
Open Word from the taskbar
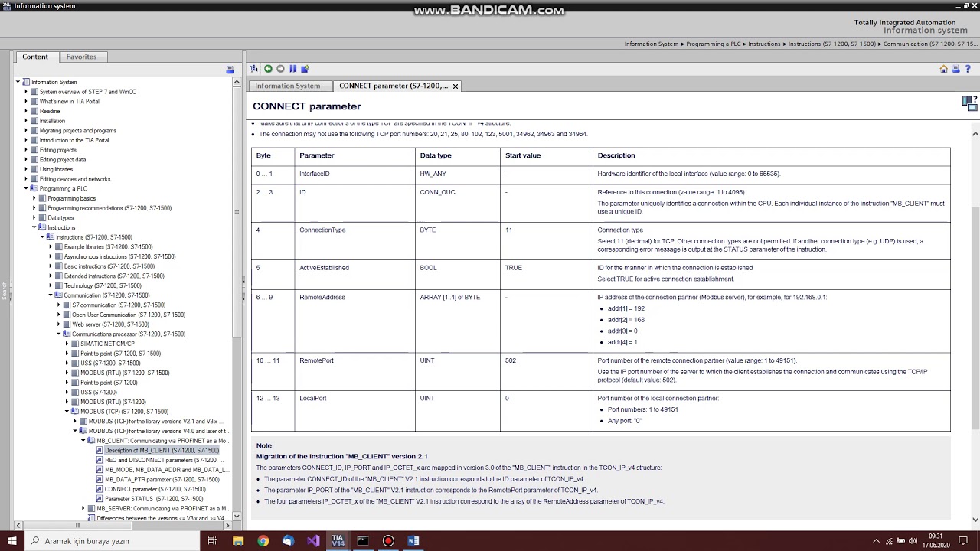tap(413, 541)
